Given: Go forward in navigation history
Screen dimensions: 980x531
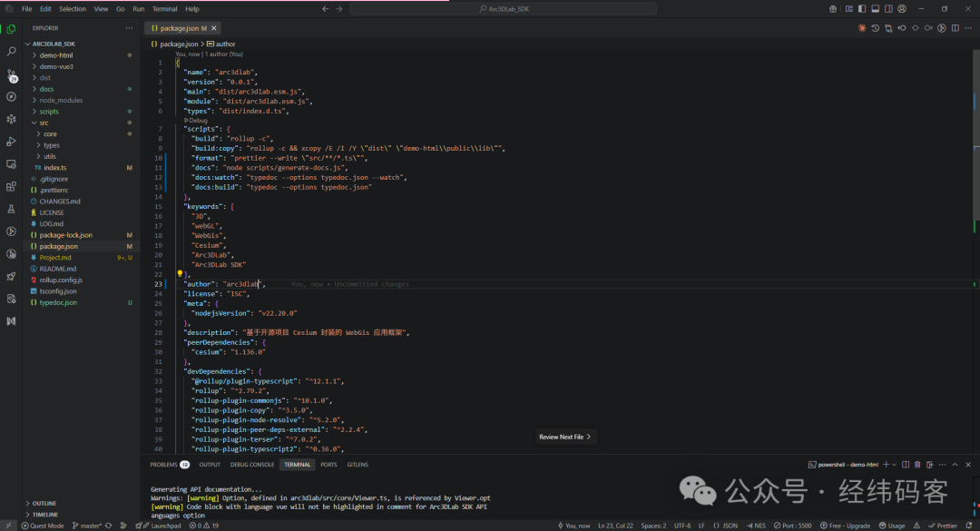Looking at the screenshot, I should [338, 9].
